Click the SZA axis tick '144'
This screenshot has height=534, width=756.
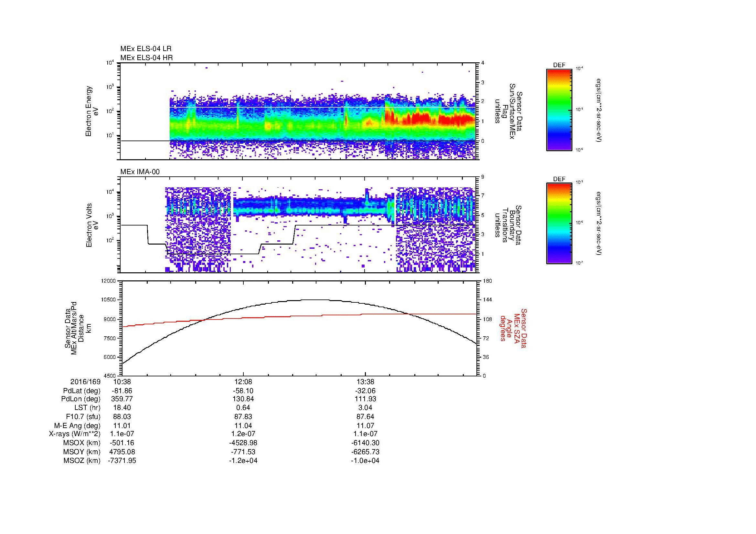[488, 300]
